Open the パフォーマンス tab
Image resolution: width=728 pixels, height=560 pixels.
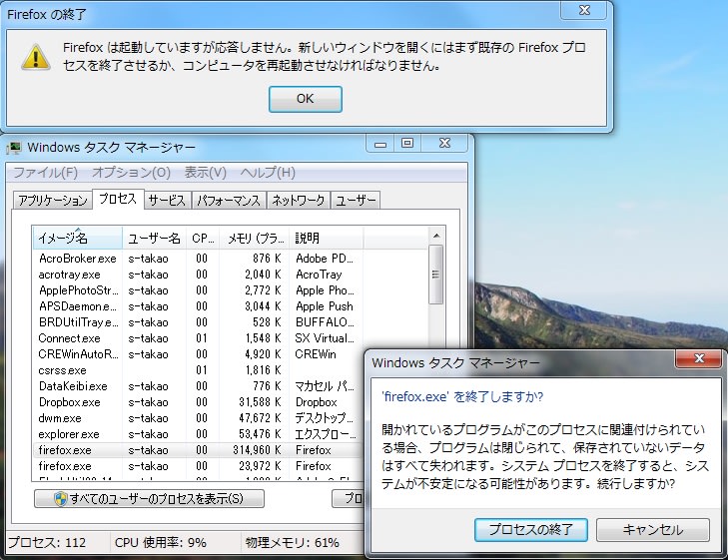pyautogui.click(x=229, y=201)
